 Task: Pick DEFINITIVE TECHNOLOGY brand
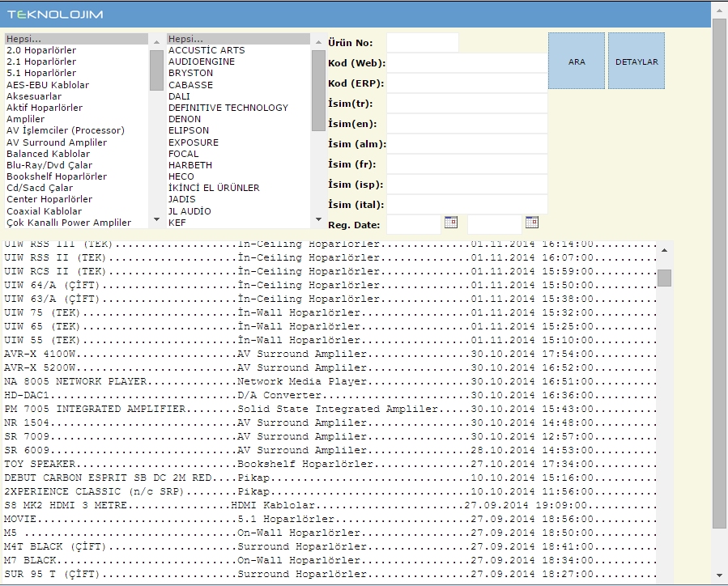point(239,108)
